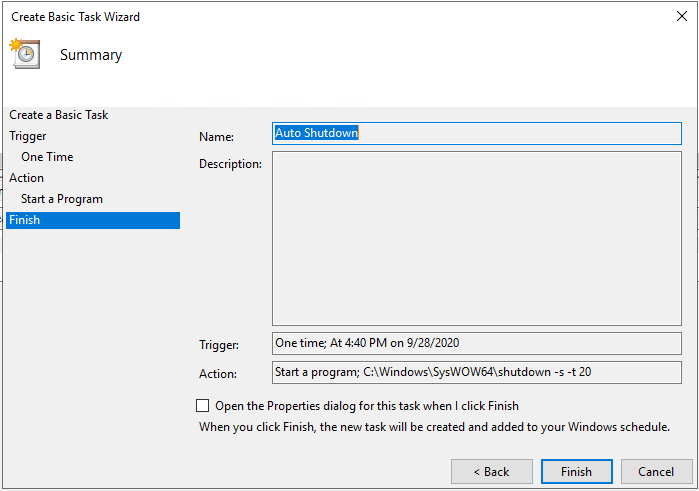This screenshot has width=699, height=491.
Task: Click the Action field showing shutdown command
Action: 477,372
